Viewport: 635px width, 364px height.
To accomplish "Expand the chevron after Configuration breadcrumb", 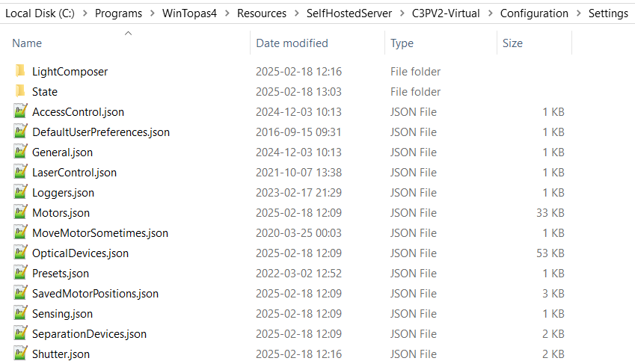I will 579,13.
